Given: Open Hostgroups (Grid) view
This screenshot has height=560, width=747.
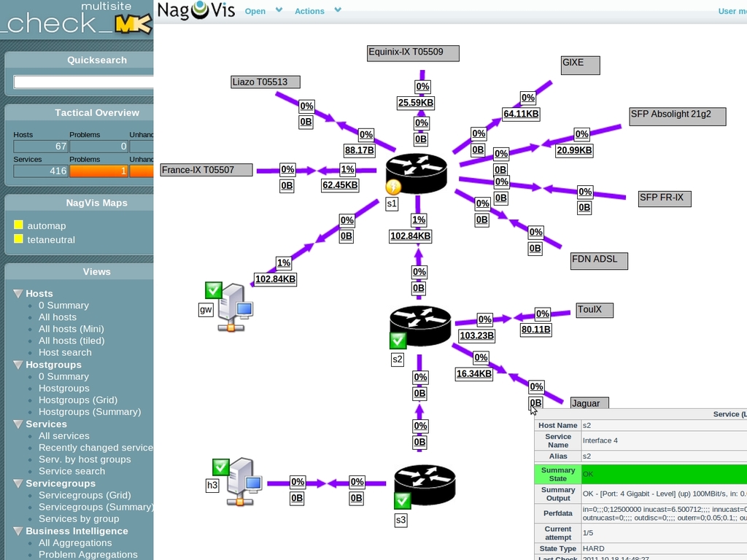Looking at the screenshot, I should click(x=77, y=400).
